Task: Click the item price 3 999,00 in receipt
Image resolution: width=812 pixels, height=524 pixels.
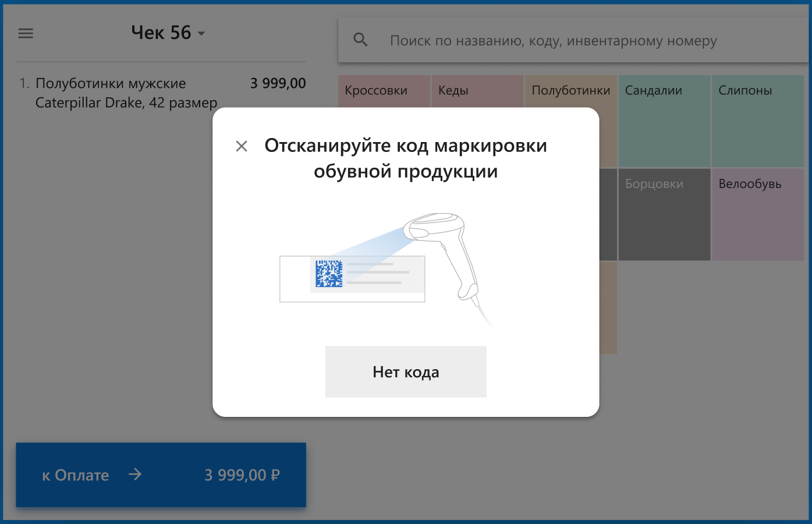Action: (278, 83)
